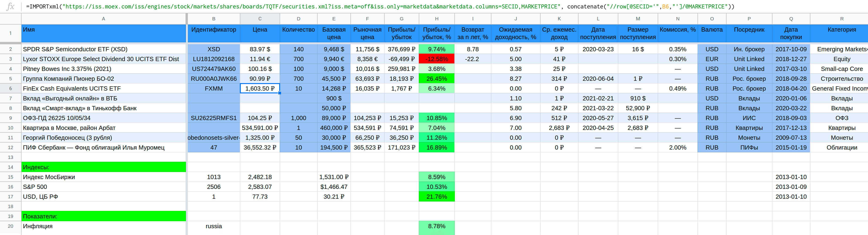The height and width of the screenshot is (235, 868).
Task: Select cell 'USD, ЦБ РФ'
Action: tap(104, 197)
